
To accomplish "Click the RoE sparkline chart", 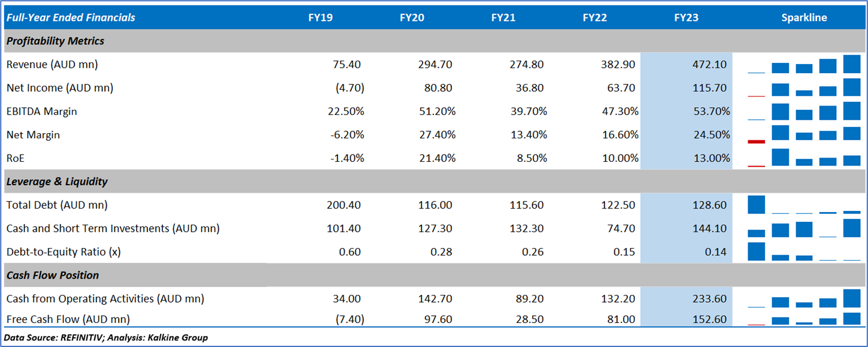I will pos(804,158).
